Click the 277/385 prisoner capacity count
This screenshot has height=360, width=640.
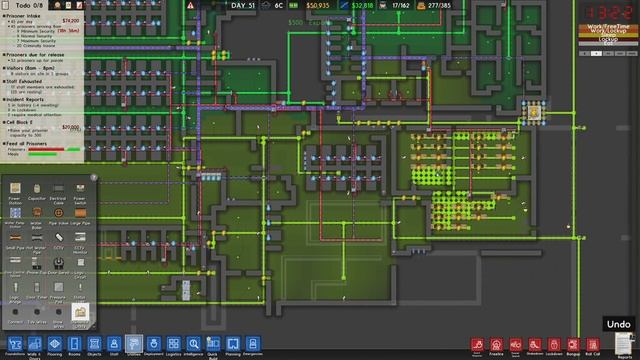click(439, 6)
